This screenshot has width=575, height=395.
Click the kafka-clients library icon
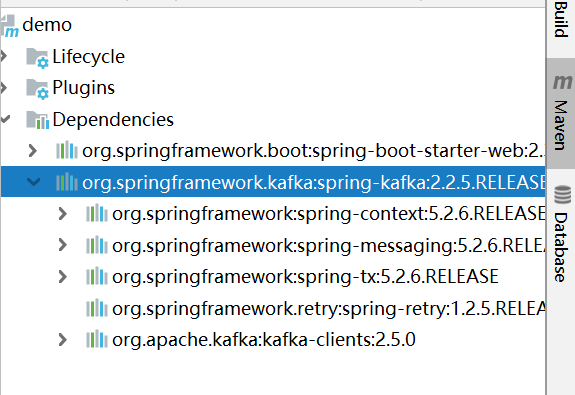[x=97, y=340]
